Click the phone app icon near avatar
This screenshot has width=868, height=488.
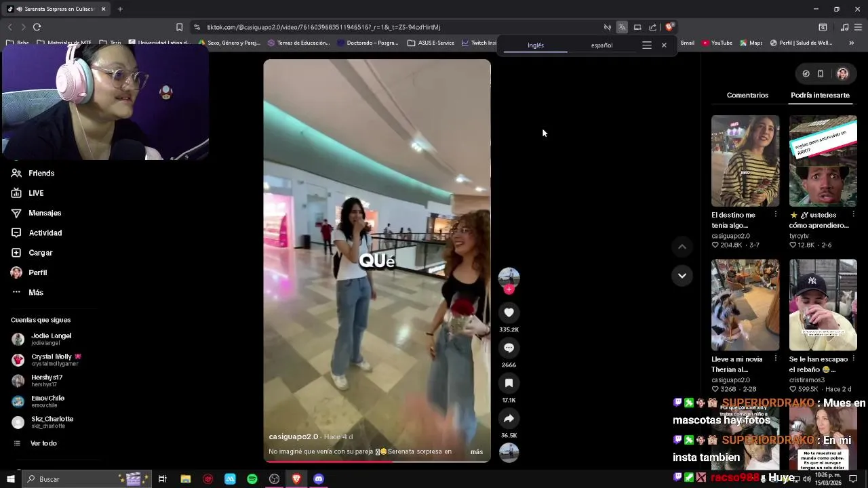pyautogui.click(x=821, y=73)
